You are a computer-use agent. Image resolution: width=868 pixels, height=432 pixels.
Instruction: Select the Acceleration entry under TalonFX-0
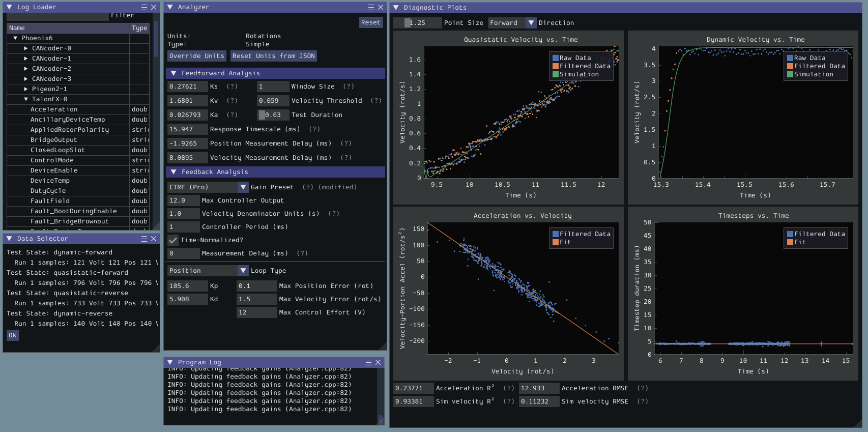(x=54, y=109)
